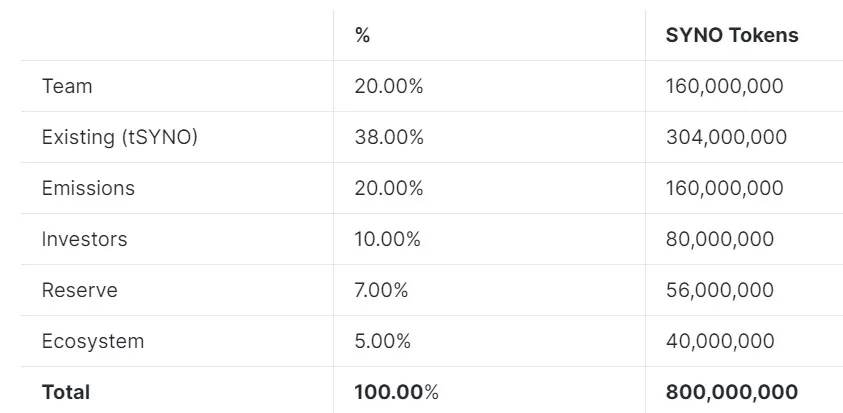The height and width of the screenshot is (413, 843).
Task: Click the 40,000,000 token cell
Action: (x=720, y=341)
